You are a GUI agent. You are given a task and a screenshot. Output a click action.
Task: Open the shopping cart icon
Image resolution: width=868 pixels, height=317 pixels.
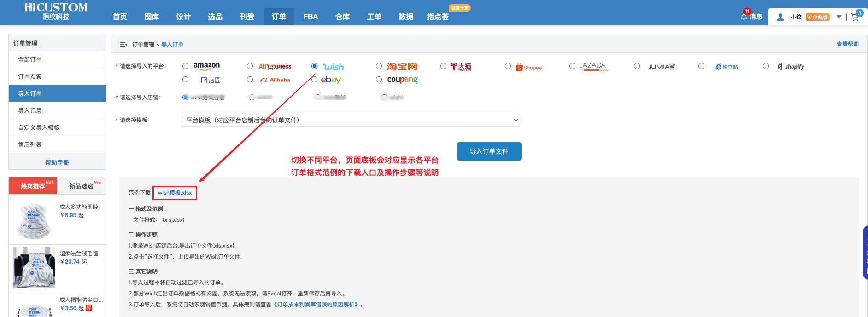tap(855, 17)
